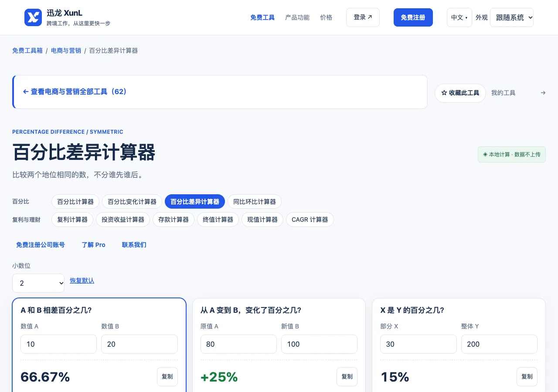Open the 免费工具箱 breadcrumb link
Screen dimensions: 558x392
click(x=27, y=51)
